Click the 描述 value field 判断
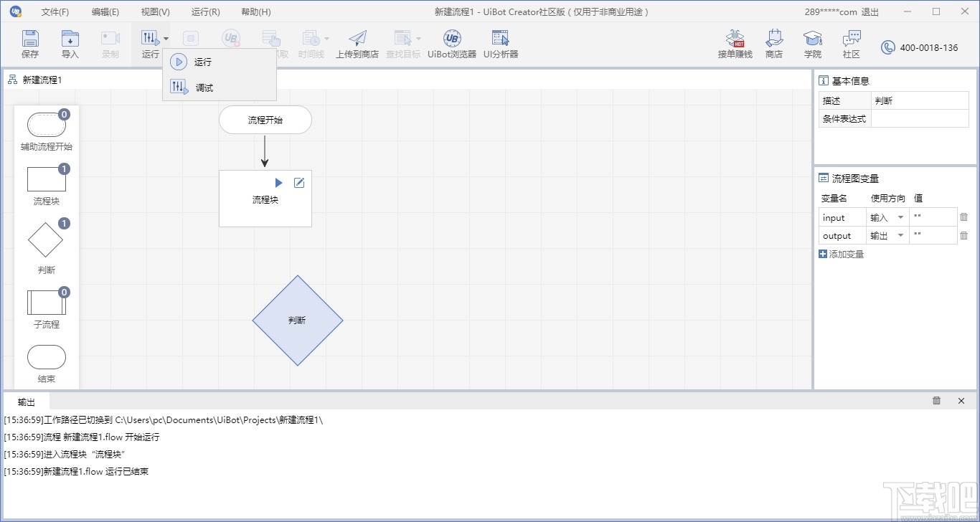Screen dimensions: 980x522 tap(920, 101)
